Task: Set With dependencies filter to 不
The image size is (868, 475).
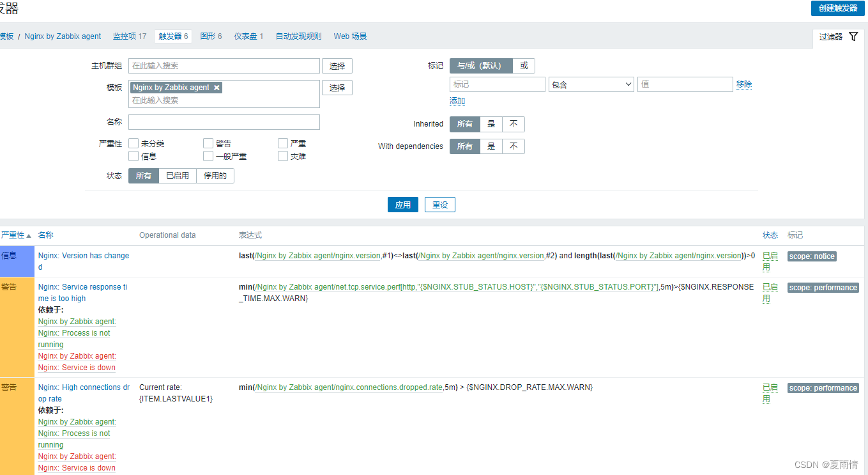Action: click(514, 146)
